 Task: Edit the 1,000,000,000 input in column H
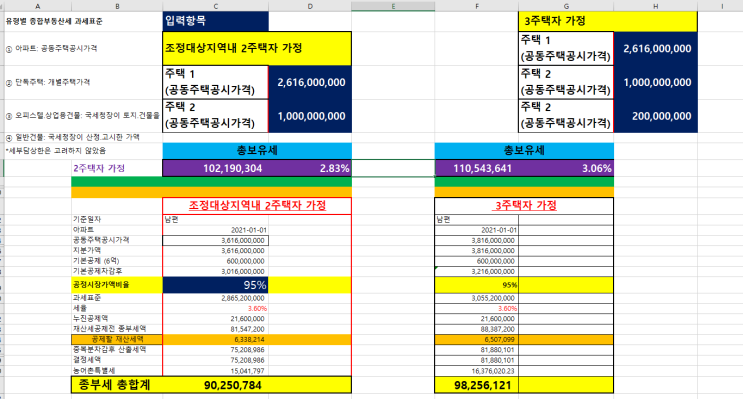656,82
